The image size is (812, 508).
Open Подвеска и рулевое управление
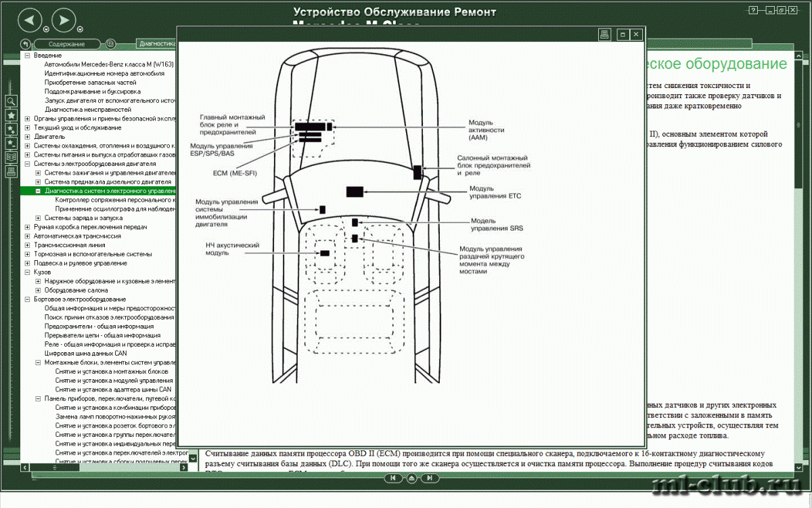click(80, 263)
